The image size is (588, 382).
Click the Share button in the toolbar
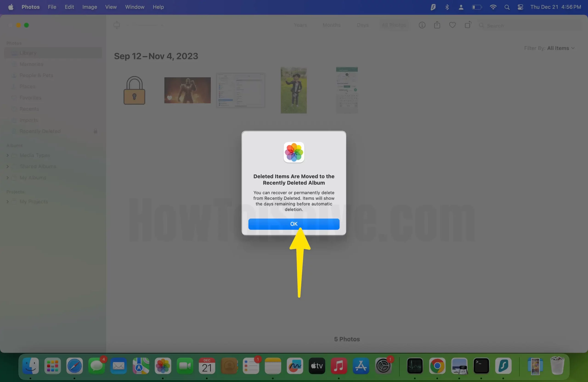click(x=437, y=25)
